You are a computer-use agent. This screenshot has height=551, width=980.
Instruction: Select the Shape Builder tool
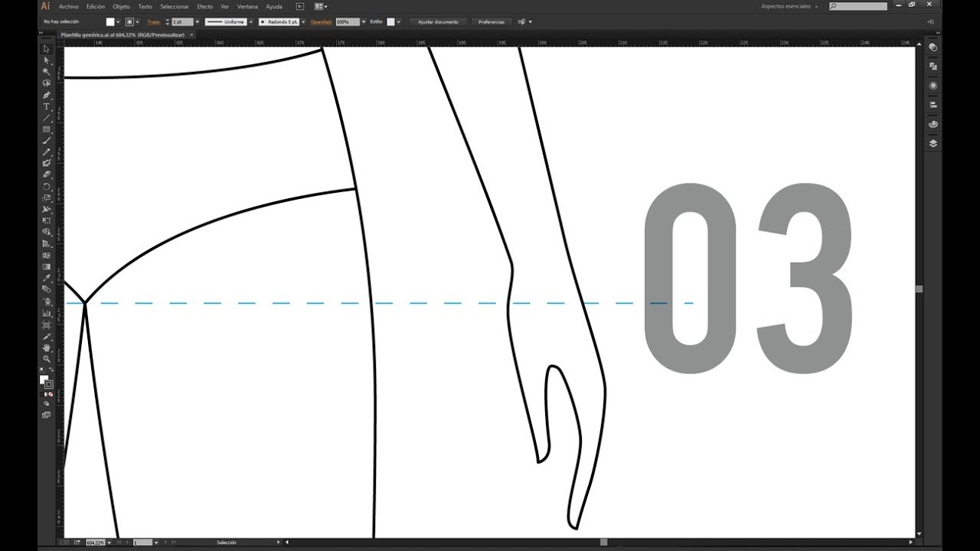click(47, 232)
